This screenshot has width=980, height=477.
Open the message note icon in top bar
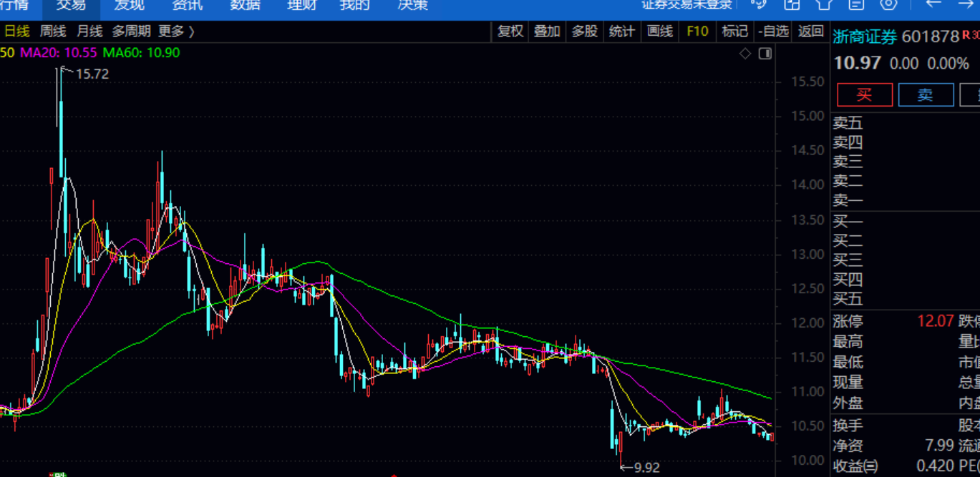point(856,4)
